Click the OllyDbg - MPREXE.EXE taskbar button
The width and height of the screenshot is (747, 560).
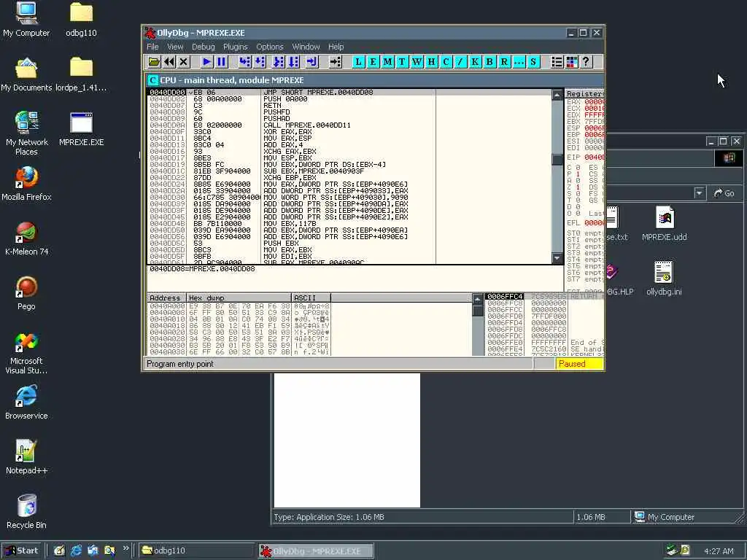pos(317,551)
